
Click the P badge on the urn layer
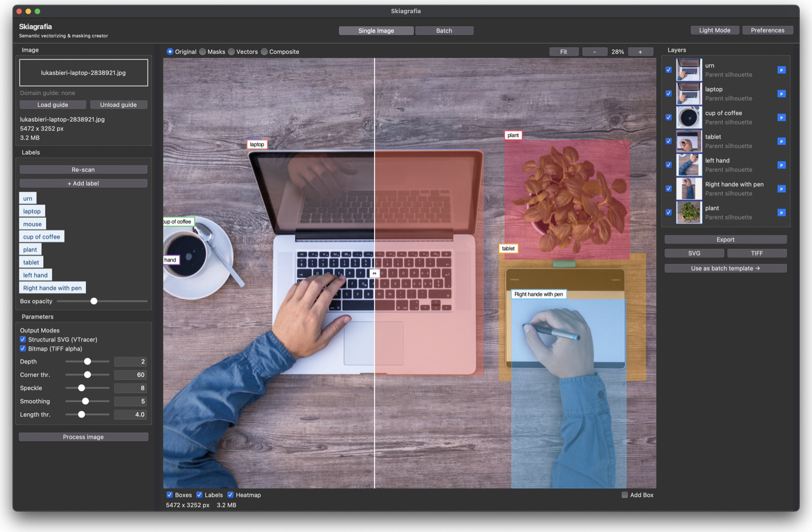[x=781, y=69]
